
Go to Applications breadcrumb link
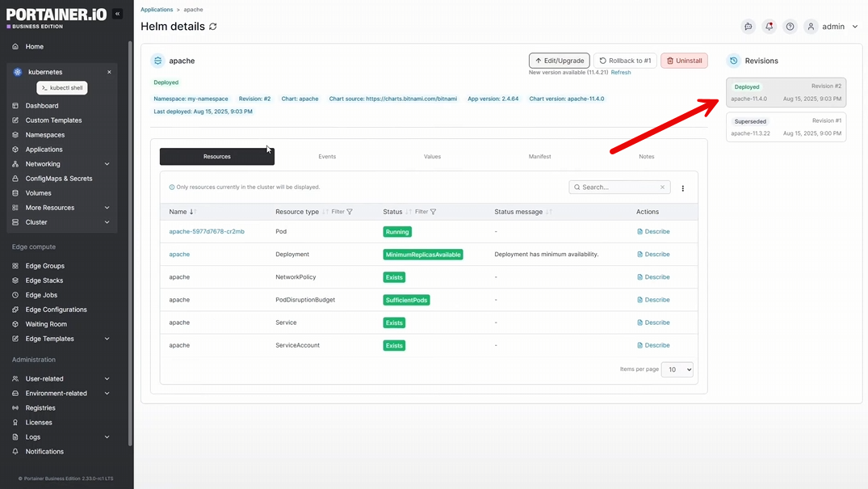[157, 10]
